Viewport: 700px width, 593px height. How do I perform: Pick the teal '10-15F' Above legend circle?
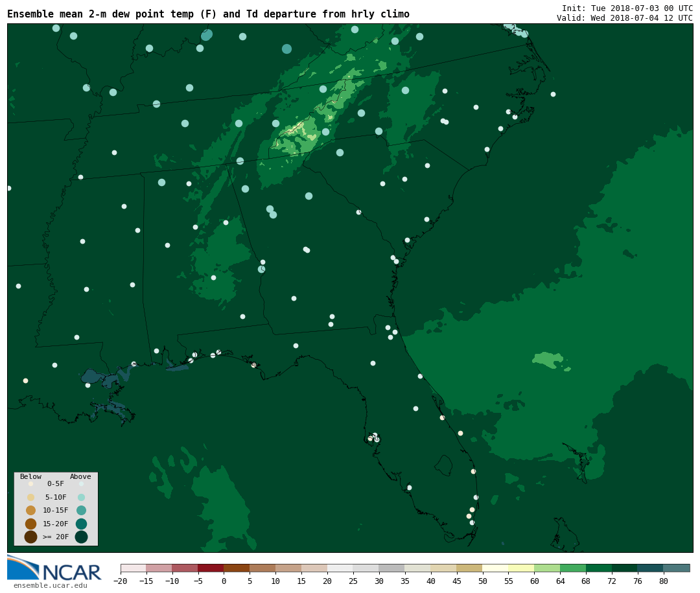[81, 510]
